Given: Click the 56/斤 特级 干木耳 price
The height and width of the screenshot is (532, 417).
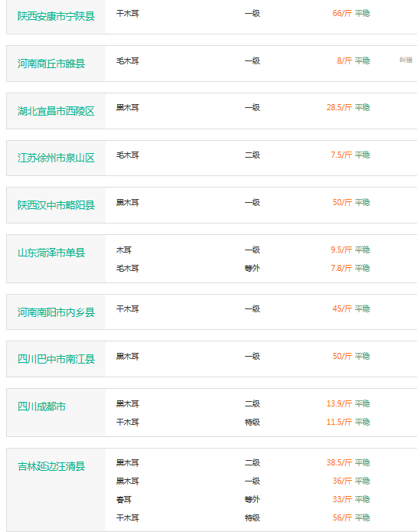Looking at the screenshot, I should pyautogui.click(x=342, y=517).
